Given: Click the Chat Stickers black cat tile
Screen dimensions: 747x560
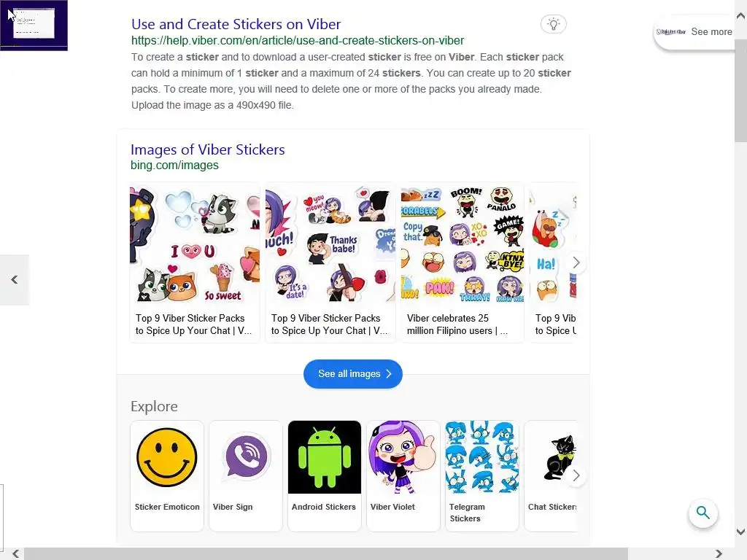Looking at the screenshot, I should 551,475.
